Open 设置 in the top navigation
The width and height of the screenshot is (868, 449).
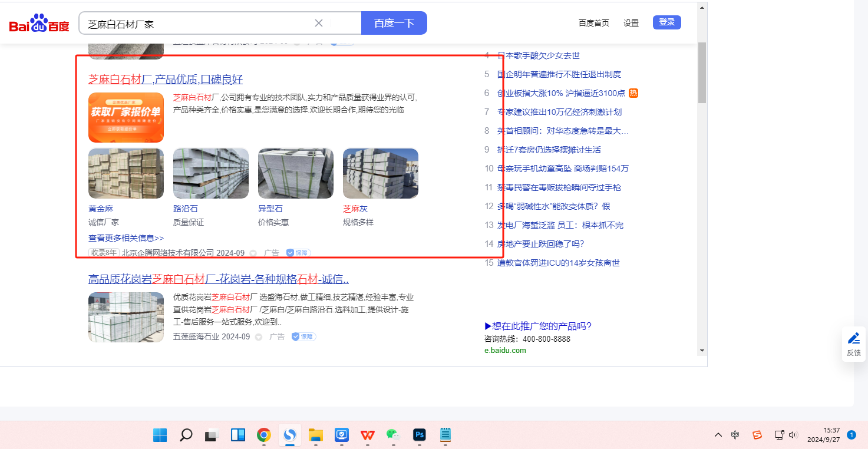coord(631,23)
